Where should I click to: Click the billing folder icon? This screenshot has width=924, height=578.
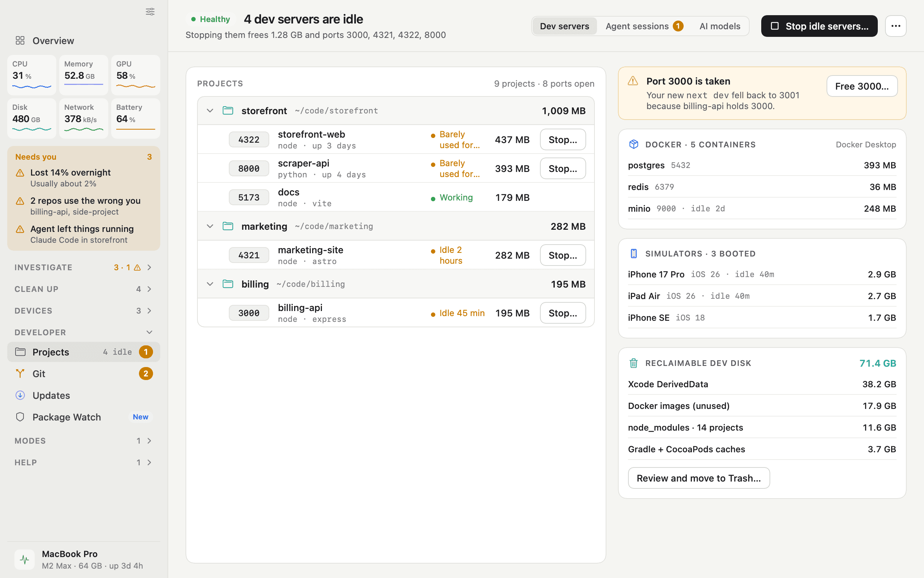[228, 284]
